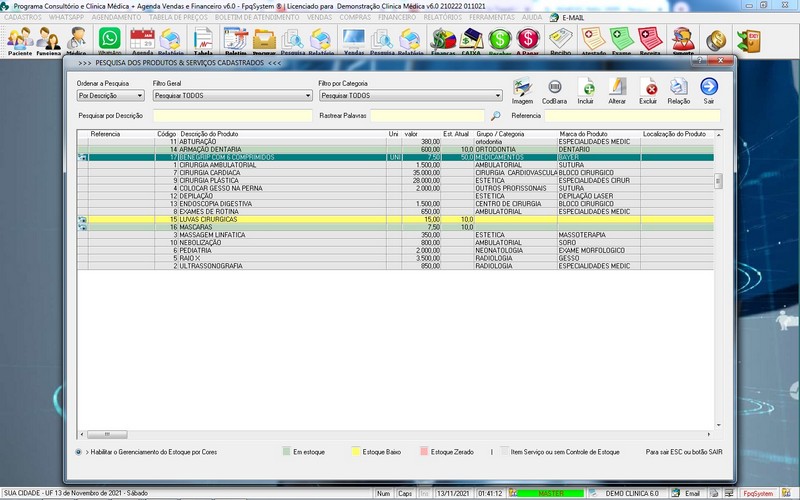This screenshot has height=500, width=800.
Task: Click the Alterar edit icon
Action: pos(617,91)
